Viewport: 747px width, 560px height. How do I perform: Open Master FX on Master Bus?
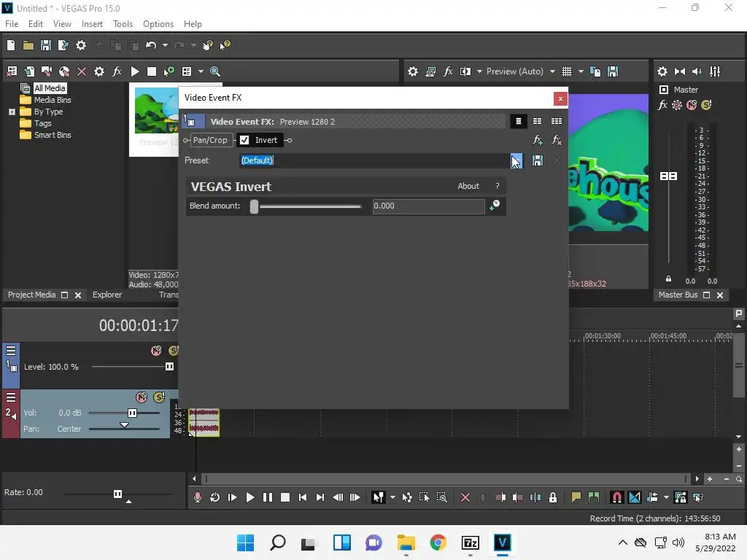[662, 105]
